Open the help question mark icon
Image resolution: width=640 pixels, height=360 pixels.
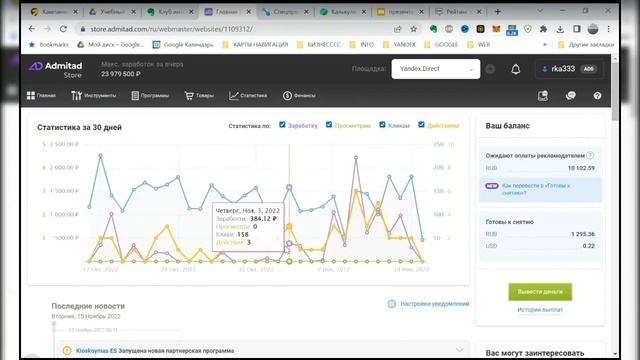597,96
